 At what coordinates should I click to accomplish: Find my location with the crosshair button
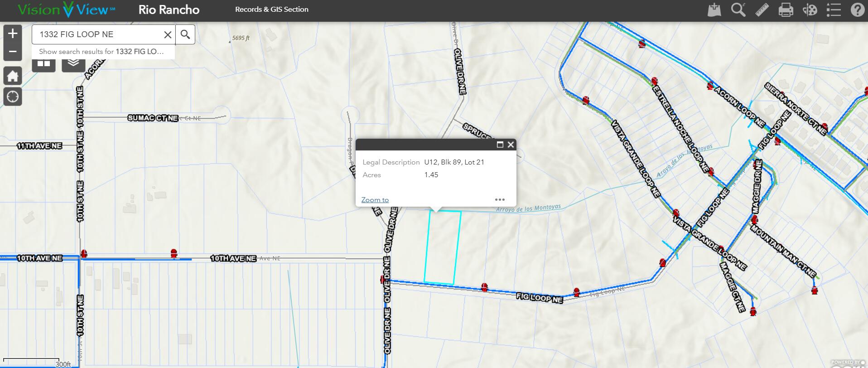pyautogui.click(x=13, y=97)
